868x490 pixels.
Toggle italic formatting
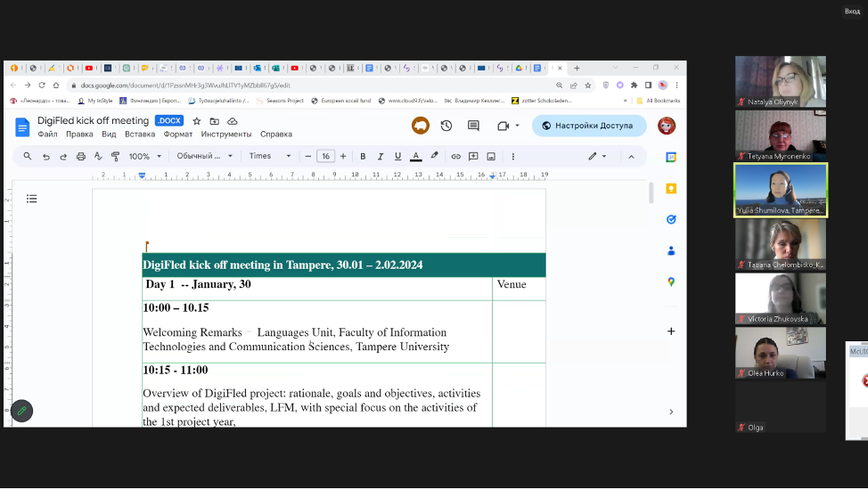coord(381,156)
